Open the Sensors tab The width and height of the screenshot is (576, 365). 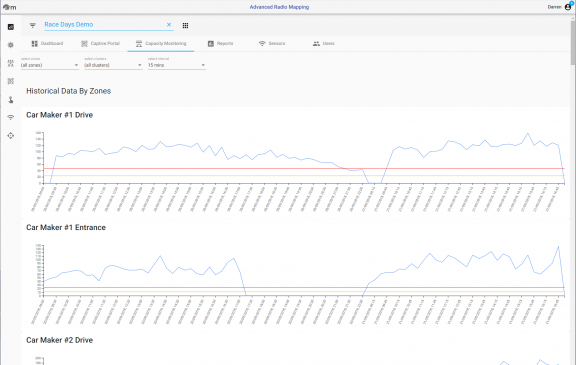[x=272, y=43]
